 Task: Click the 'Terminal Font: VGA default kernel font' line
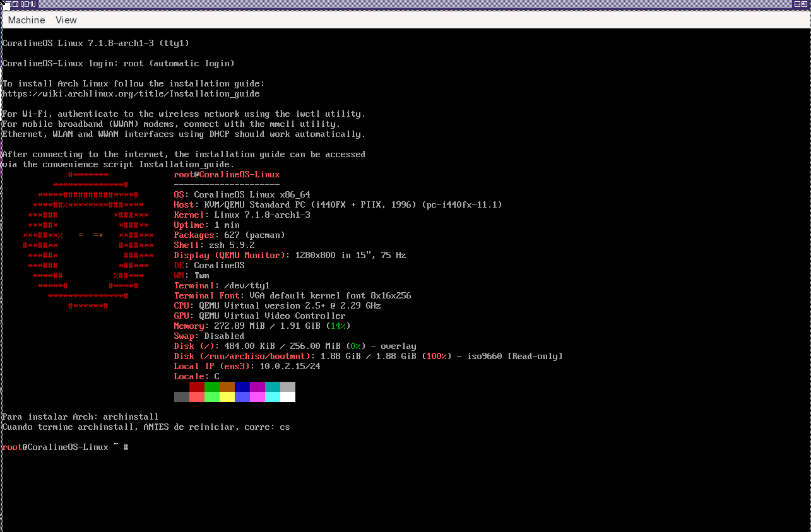(x=293, y=295)
